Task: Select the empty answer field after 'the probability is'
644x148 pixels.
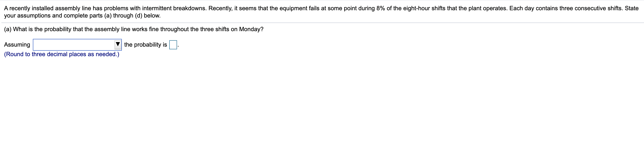Action: 173,44
